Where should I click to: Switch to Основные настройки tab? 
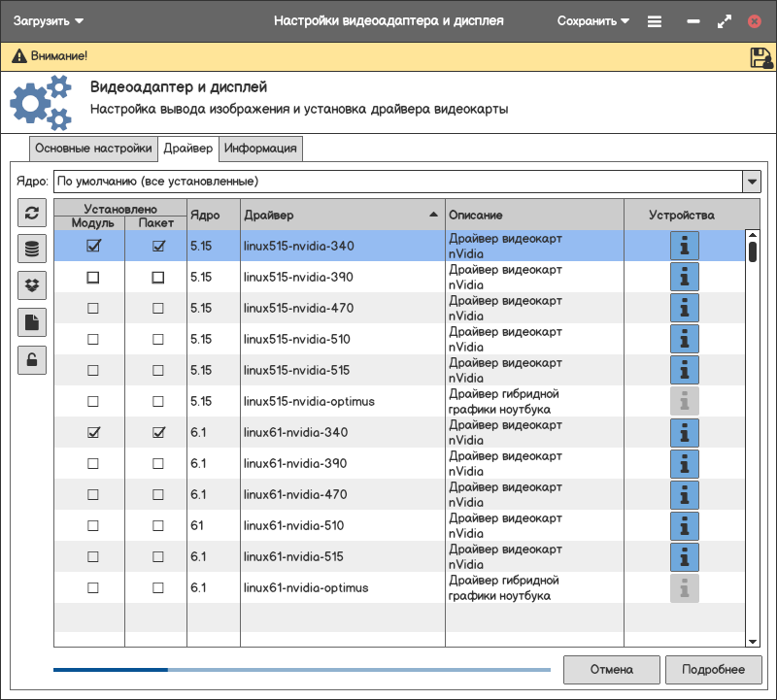pos(93,149)
